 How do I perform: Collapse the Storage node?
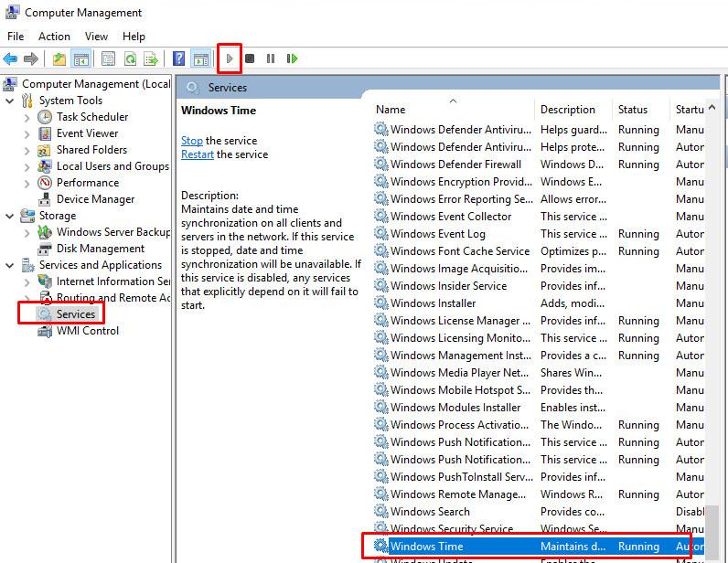[9, 216]
